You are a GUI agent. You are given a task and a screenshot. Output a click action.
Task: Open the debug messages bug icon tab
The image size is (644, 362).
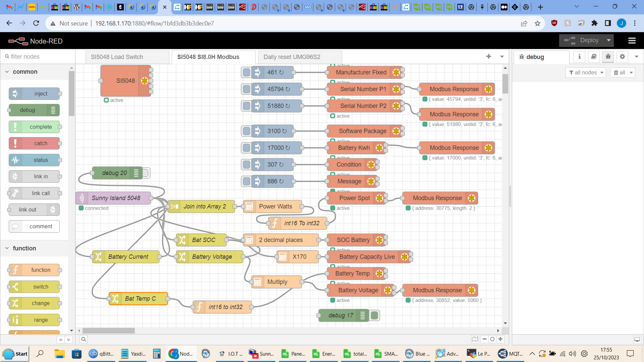(608, 57)
